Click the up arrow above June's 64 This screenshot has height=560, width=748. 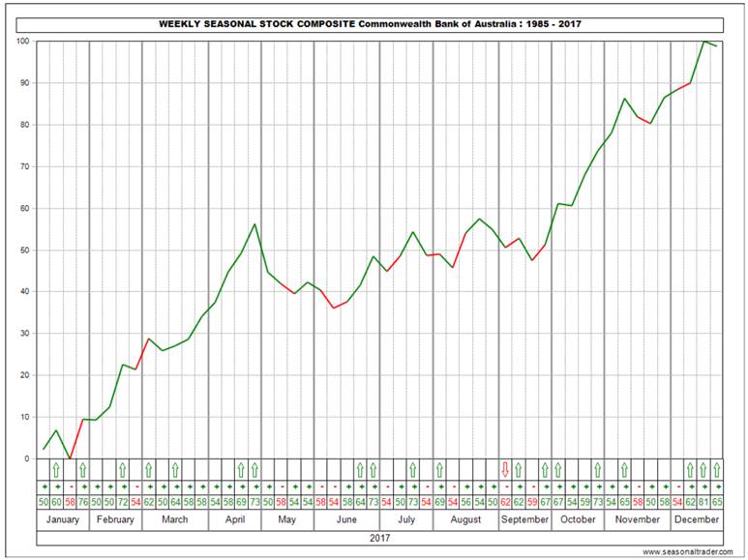pyautogui.click(x=360, y=470)
